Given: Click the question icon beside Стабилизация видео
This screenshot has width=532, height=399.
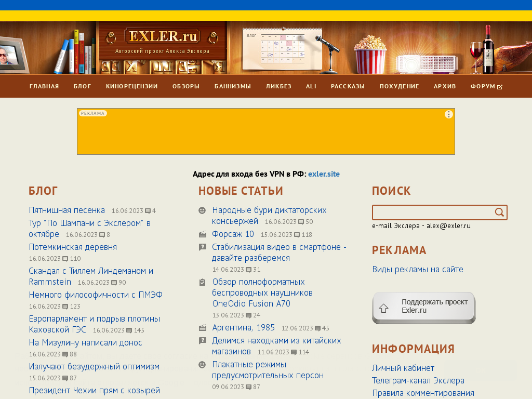Looking at the screenshot, I should (x=203, y=247).
